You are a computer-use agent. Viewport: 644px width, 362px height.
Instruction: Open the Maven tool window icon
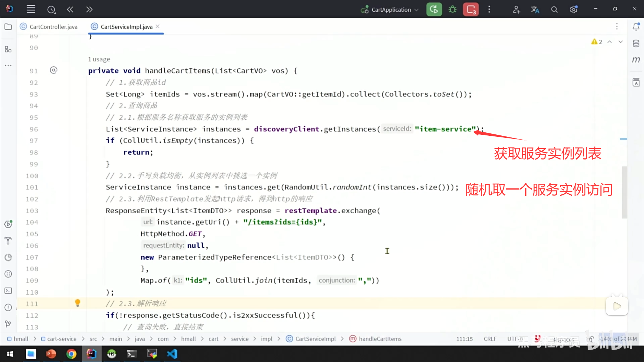636,60
